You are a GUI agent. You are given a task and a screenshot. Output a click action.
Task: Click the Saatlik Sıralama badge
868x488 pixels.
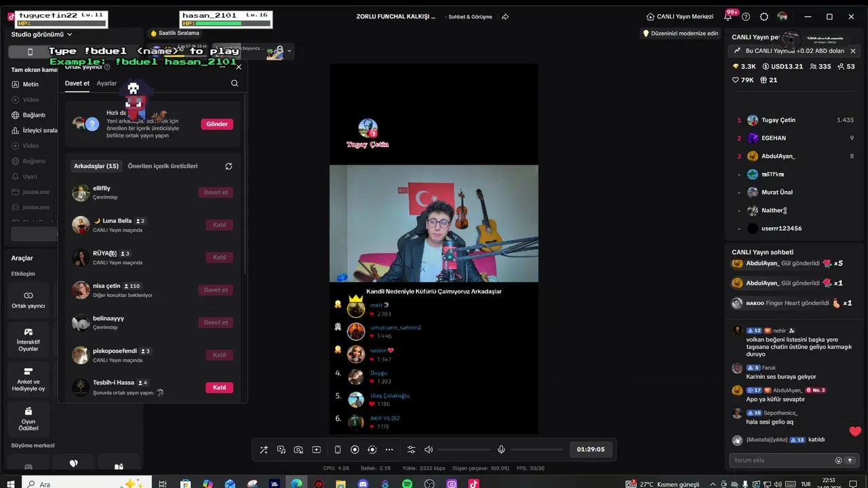[175, 33]
